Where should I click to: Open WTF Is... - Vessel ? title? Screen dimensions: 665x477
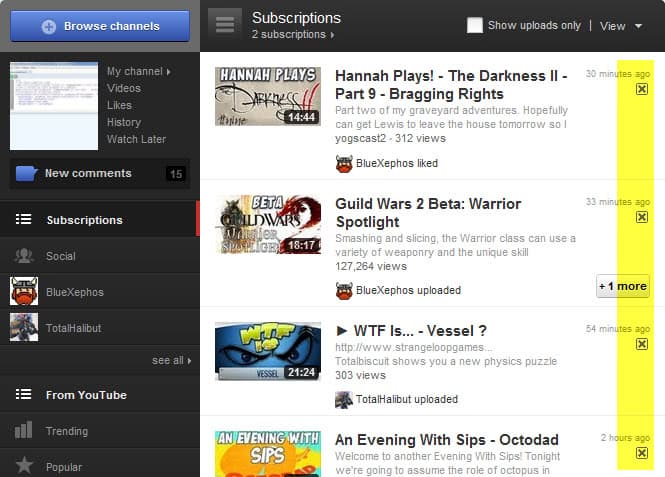click(411, 331)
